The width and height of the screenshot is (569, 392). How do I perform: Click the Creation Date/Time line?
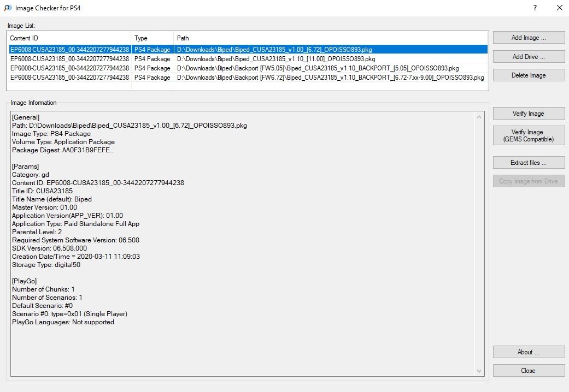76,257
